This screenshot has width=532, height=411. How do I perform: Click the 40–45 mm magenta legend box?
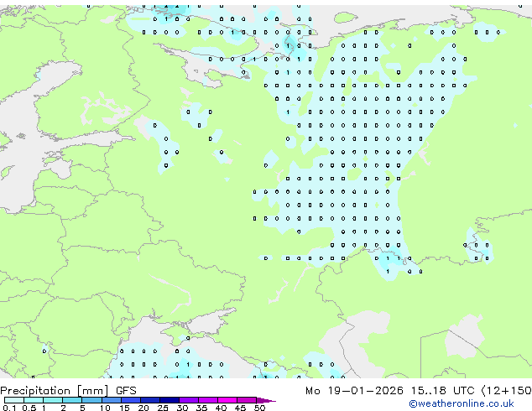pos(227,400)
